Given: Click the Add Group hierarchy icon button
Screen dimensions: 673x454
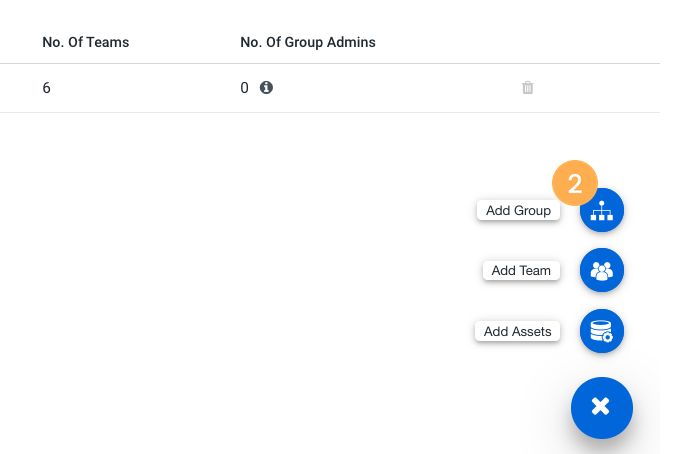Looking at the screenshot, I should [601, 210].
